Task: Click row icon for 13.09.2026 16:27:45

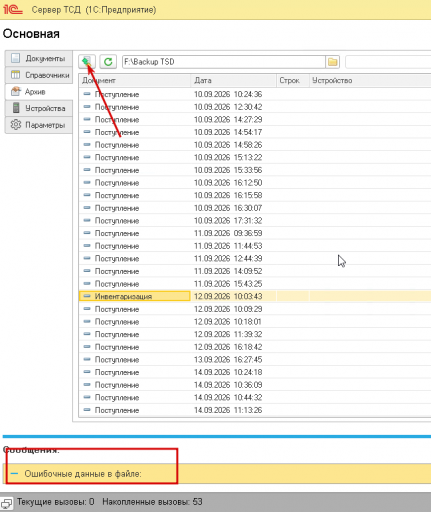Action: pos(87,359)
